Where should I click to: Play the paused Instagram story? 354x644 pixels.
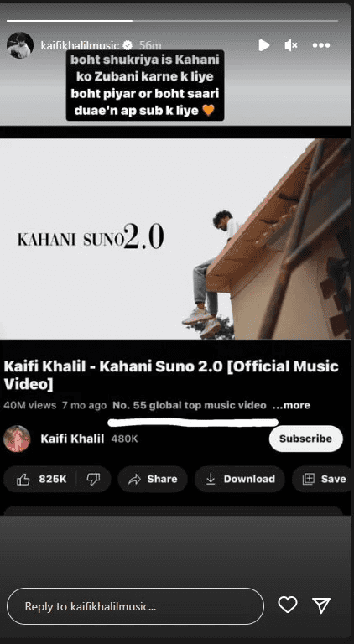point(264,45)
